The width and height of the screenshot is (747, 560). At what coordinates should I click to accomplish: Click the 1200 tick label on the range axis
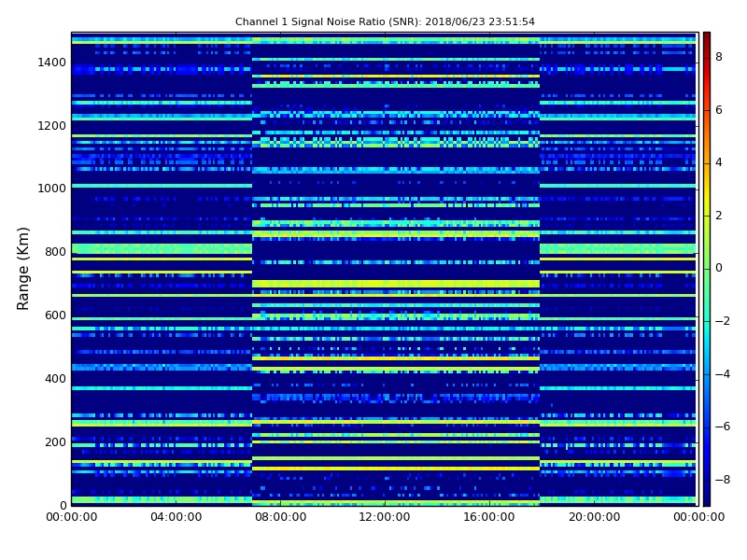point(52,126)
